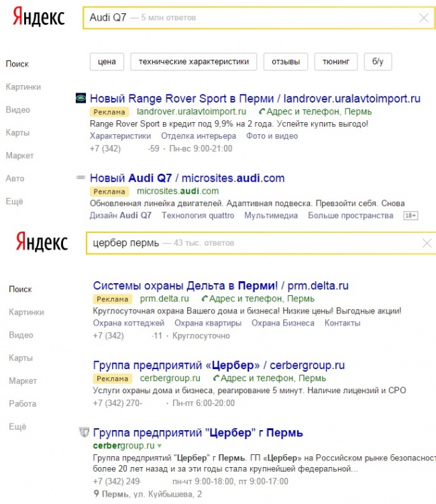Open the green prm.delta.ru URL
The image size is (436, 504).
[x=164, y=299]
